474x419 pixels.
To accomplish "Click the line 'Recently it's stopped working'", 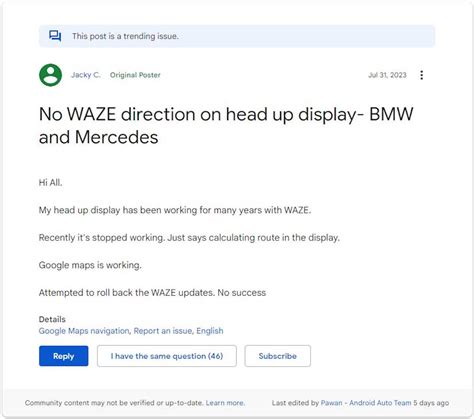I will pyautogui.click(x=189, y=238).
